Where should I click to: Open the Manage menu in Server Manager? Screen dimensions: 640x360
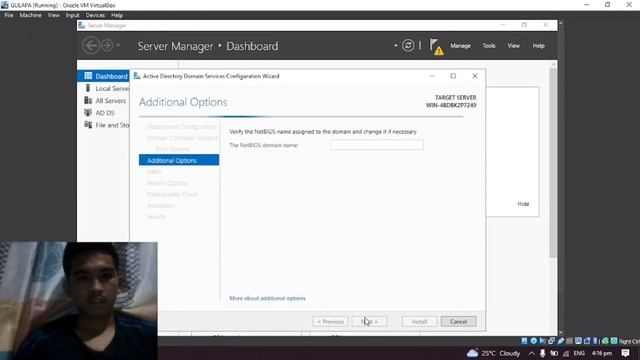point(460,46)
